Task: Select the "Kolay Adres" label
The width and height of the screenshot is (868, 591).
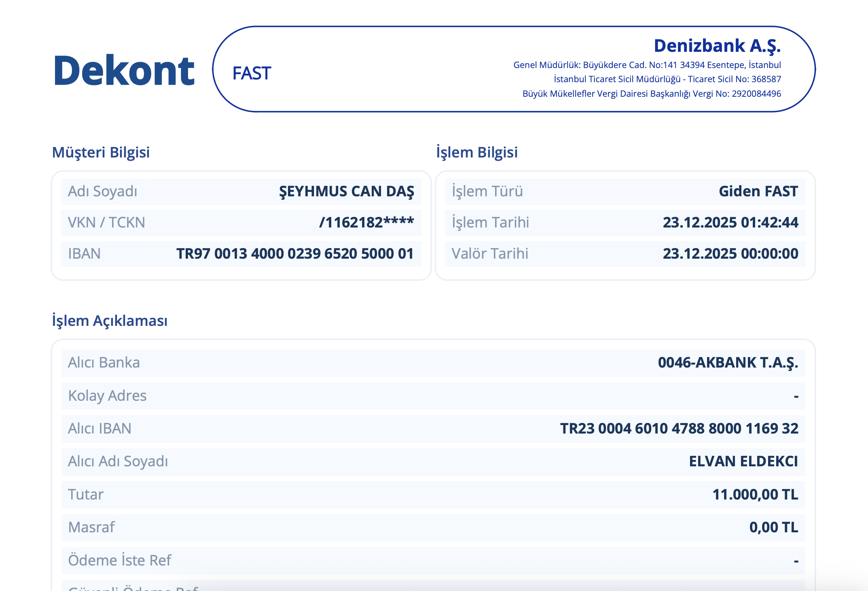Action: 107,396
